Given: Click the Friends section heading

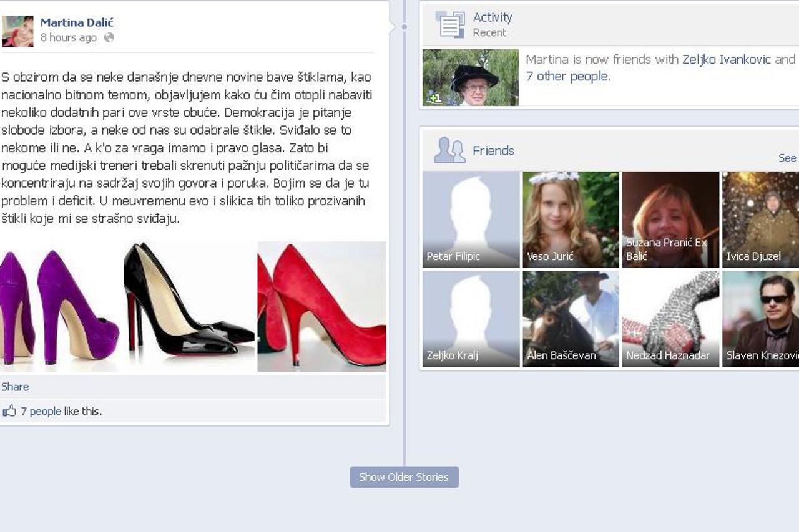Looking at the screenshot, I should pos(493,150).
